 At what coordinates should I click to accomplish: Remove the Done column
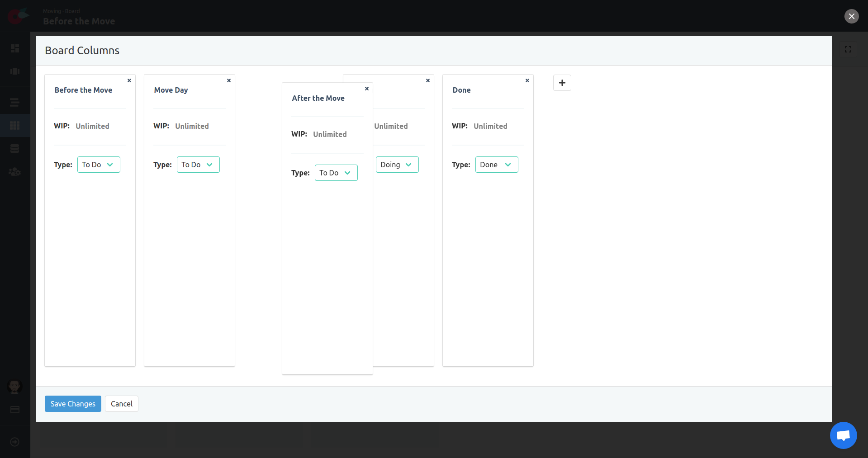pyautogui.click(x=527, y=80)
